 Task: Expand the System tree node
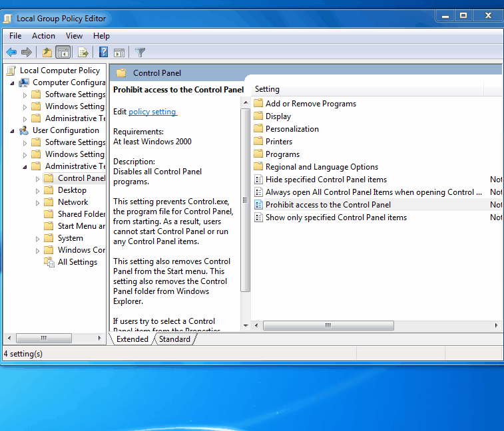[x=37, y=239]
